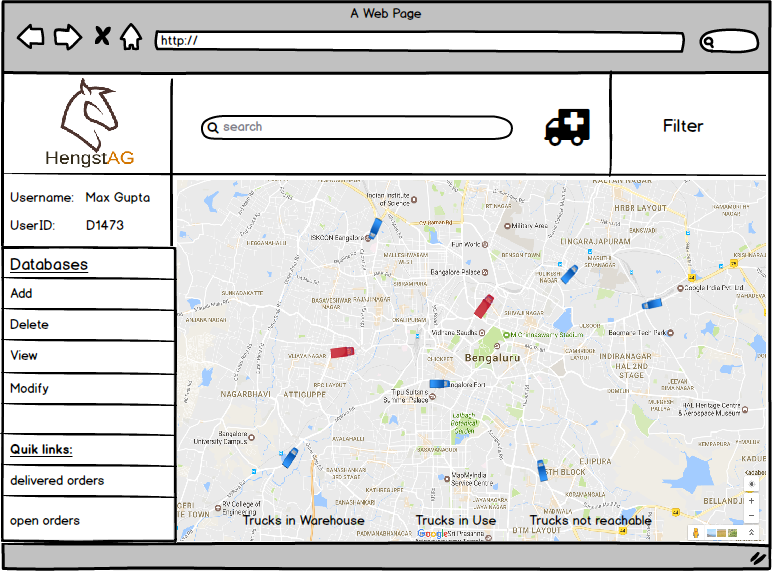Expand map imagery strip with double chevron
The height and width of the screenshot is (571, 772).
tap(751, 533)
